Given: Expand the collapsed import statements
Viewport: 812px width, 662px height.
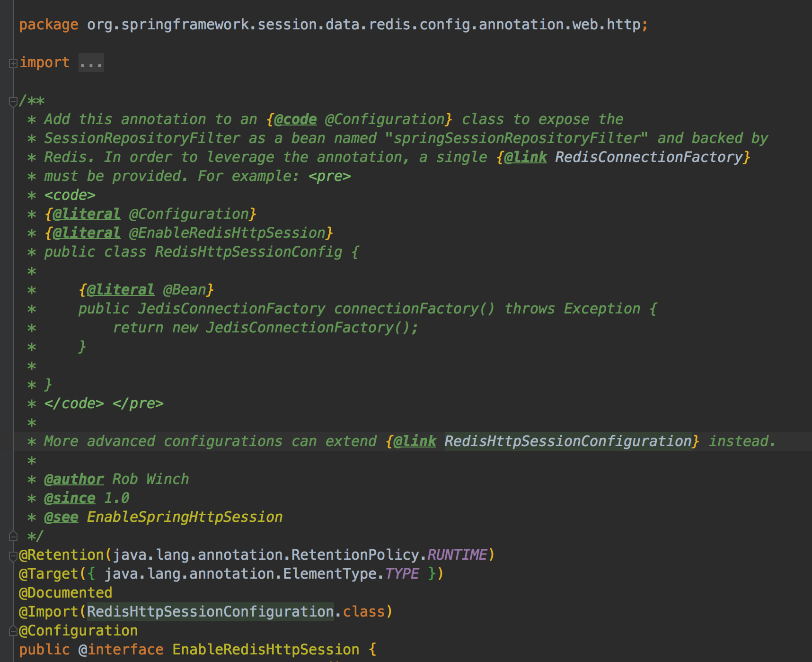Looking at the screenshot, I should (x=13, y=63).
